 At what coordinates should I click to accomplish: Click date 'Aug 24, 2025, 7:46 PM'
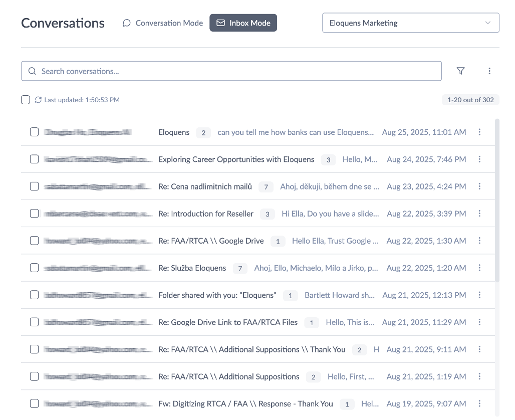coord(426,159)
